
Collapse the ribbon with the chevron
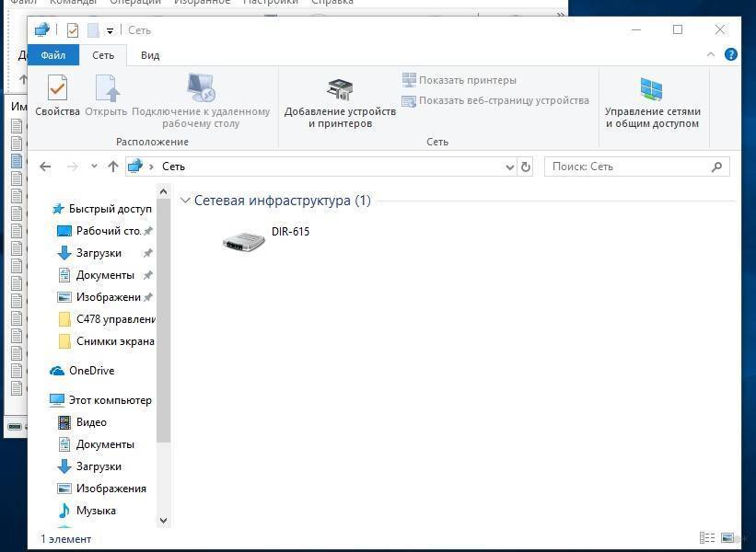(711, 55)
